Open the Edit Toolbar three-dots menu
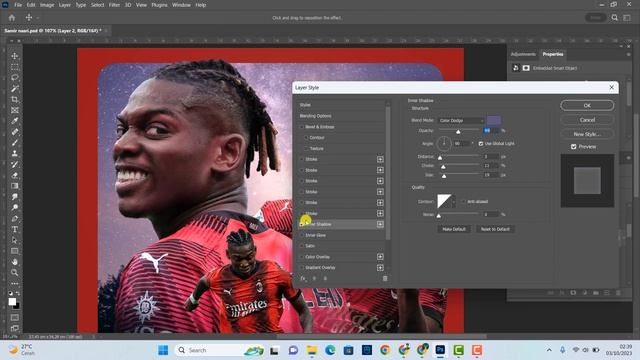Image resolution: width=640 pixels, height=360 pixels. (15, 283)
